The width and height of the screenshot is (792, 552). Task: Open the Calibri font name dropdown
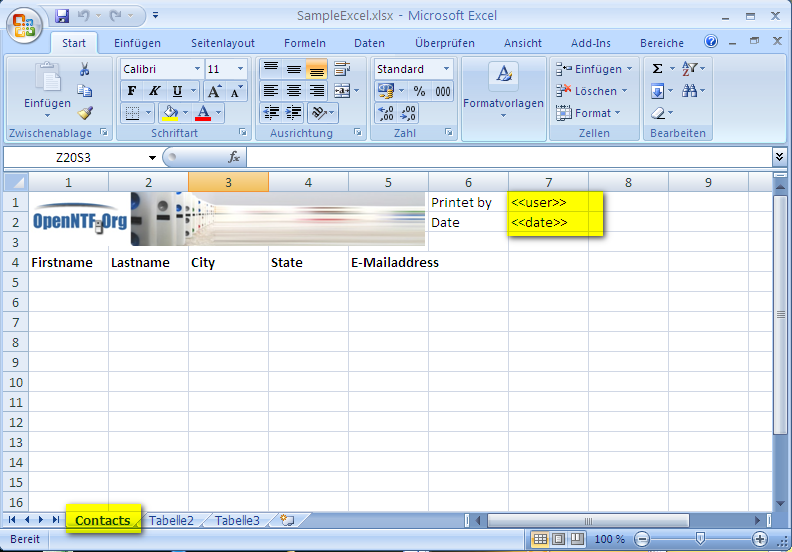(196, 69)
